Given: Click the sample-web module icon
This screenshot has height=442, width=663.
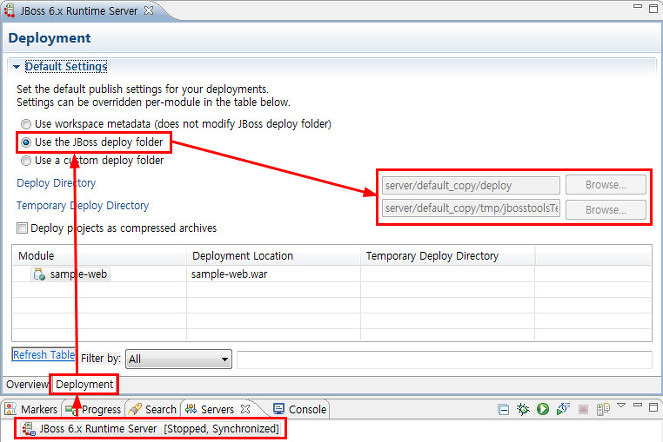Looking at the screenshot, I should click(39, 274).
